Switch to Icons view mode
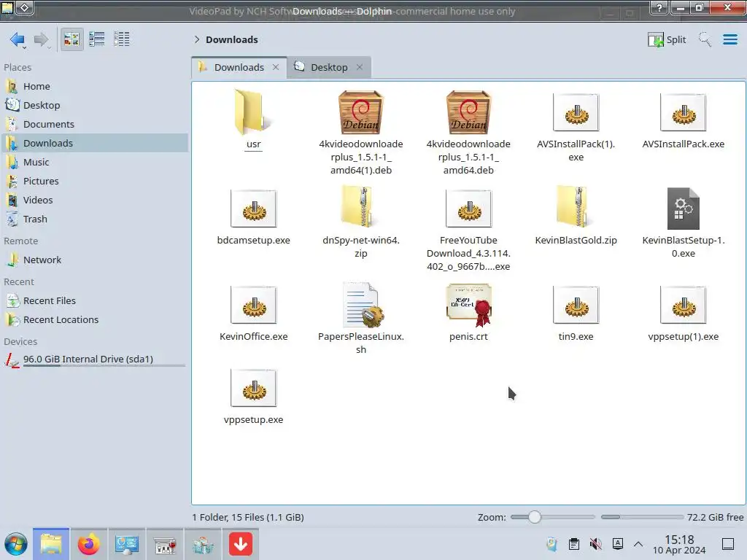Image resolution: width=747 pixels, height=560 pixels. click(x=71, y=39)
